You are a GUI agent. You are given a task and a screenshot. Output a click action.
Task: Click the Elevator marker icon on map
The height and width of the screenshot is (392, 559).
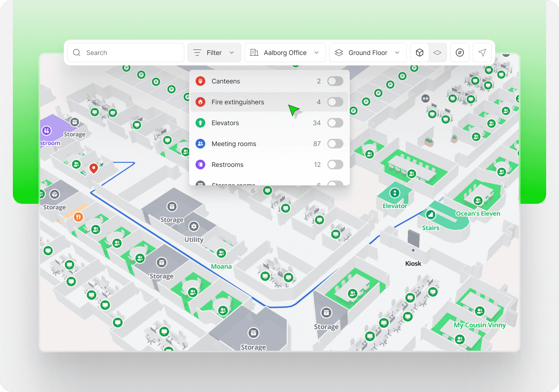click(x=395, y=193)
